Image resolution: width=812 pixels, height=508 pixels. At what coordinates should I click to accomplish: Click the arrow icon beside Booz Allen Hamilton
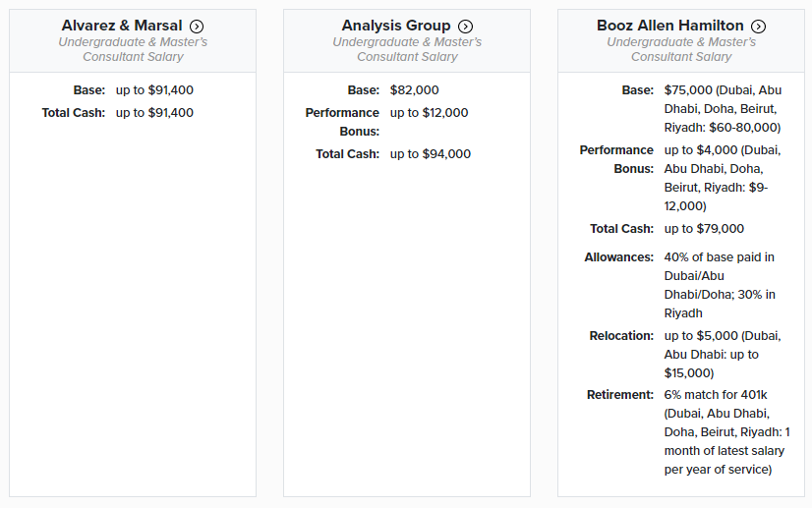758,27
